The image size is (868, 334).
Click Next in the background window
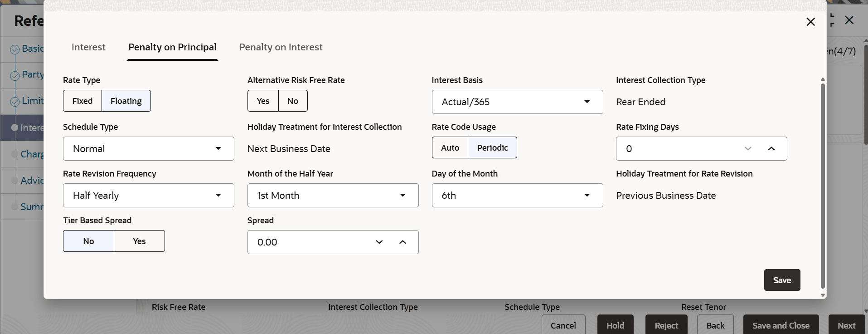click(x=846, y=325)
